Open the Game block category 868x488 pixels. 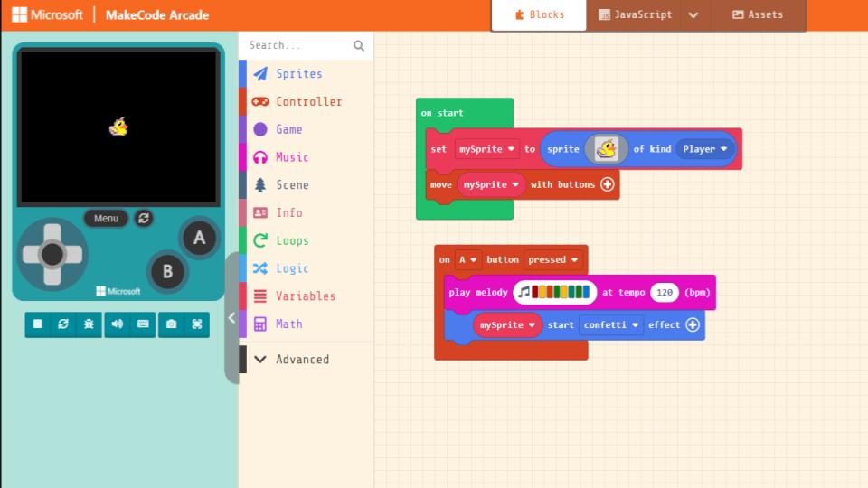click(307, 129)
